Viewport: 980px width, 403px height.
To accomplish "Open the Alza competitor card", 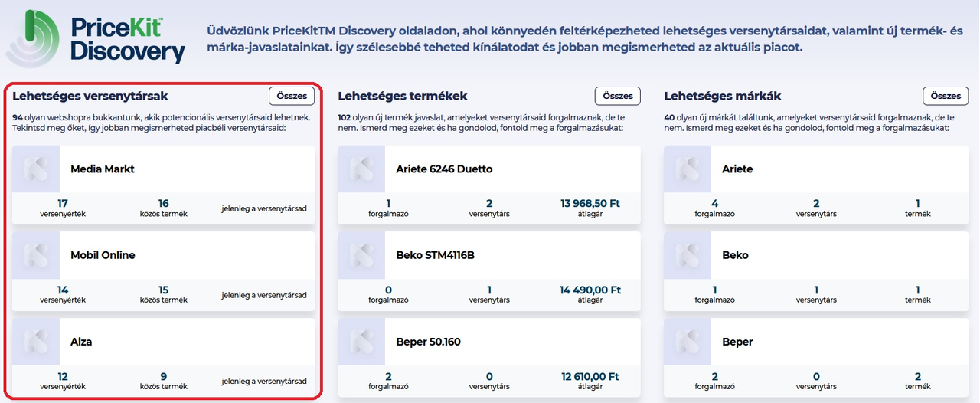I will 164,357.
